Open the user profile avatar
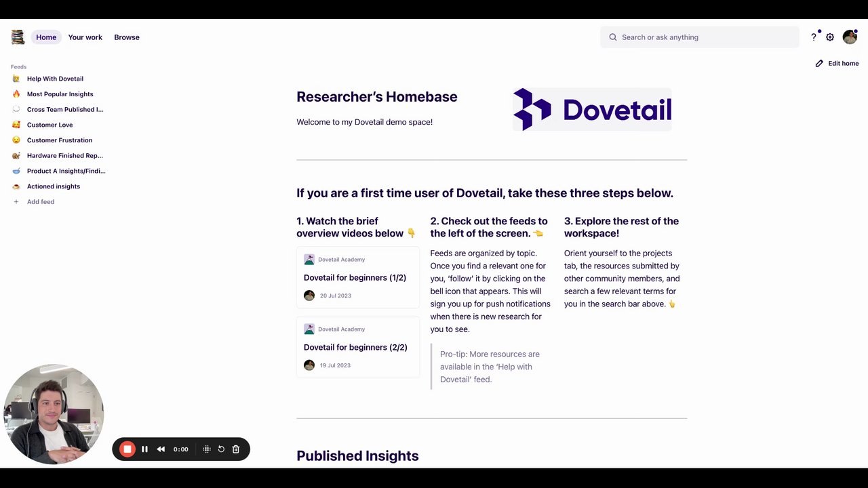Screen dimensions: 868x488 (850, 37)
